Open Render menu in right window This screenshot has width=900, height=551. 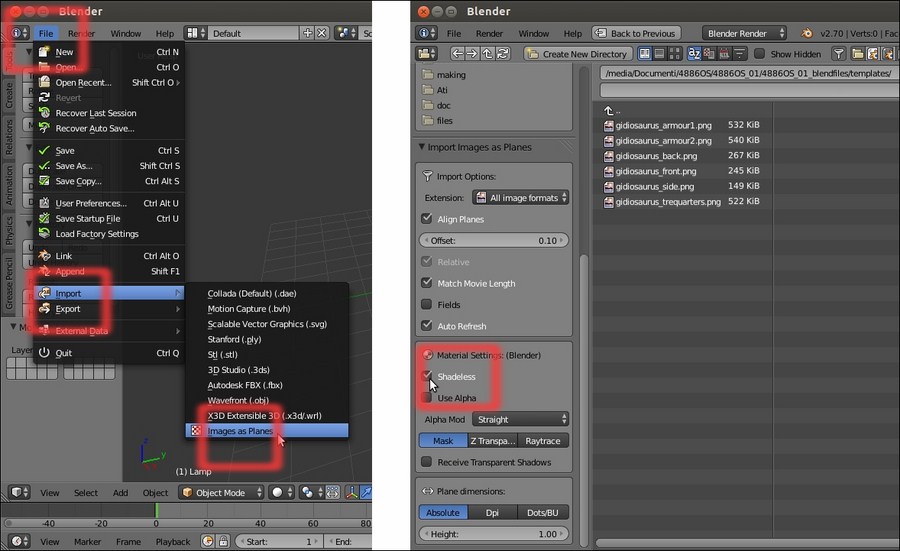click(489, 33)
